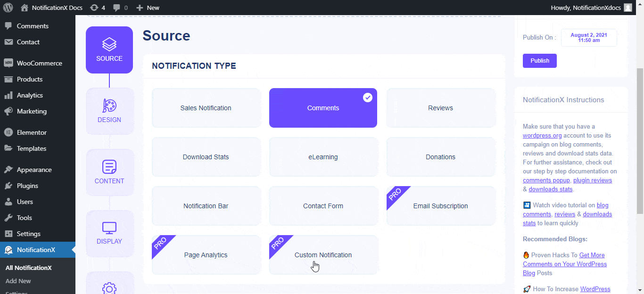This screenshot has width=644, height=294.
Task: Click the WordPress logo icon
Action: (x=8, y=8)
